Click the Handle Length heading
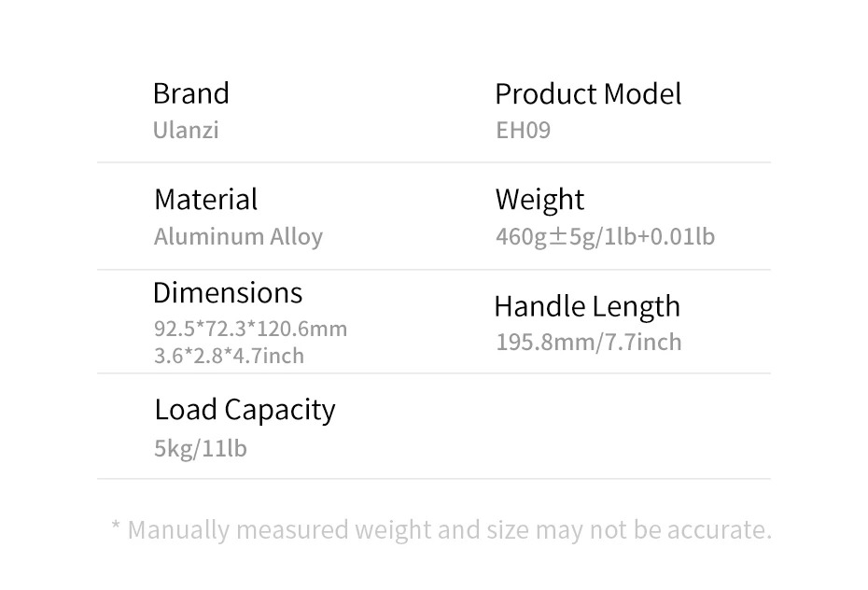Viewport: 868px width, 590px height. [x=587, y=306]
